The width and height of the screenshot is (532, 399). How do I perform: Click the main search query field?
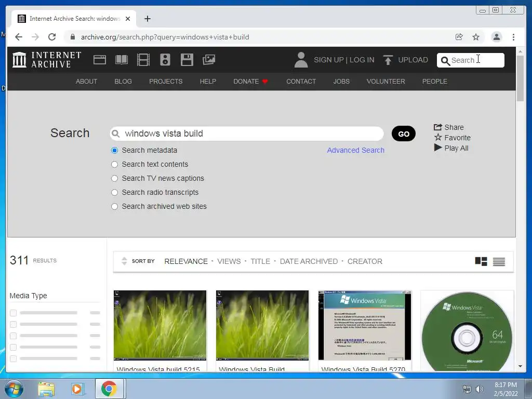click(247, 134)
